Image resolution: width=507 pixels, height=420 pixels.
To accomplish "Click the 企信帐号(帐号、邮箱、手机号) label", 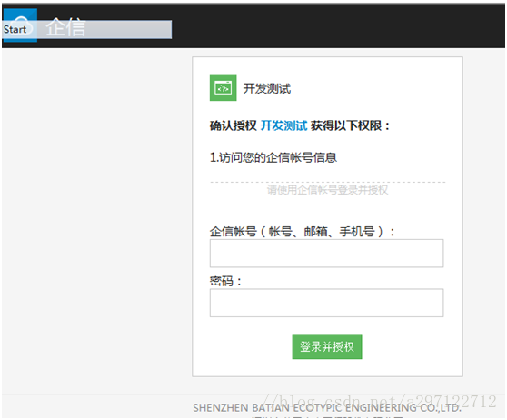I will click(x=302, y=232).
